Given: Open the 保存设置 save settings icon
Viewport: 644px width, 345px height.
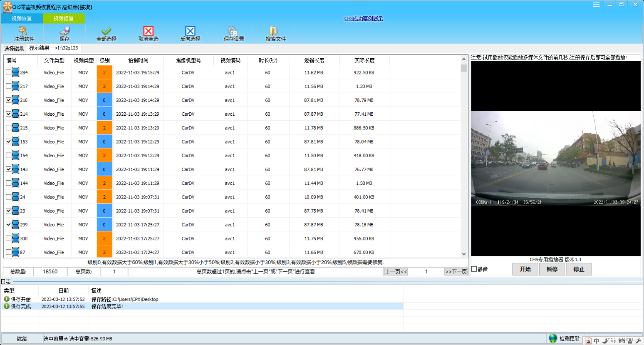Looking at the screenshot, I should pyautogui.click(x=232, y=31).
